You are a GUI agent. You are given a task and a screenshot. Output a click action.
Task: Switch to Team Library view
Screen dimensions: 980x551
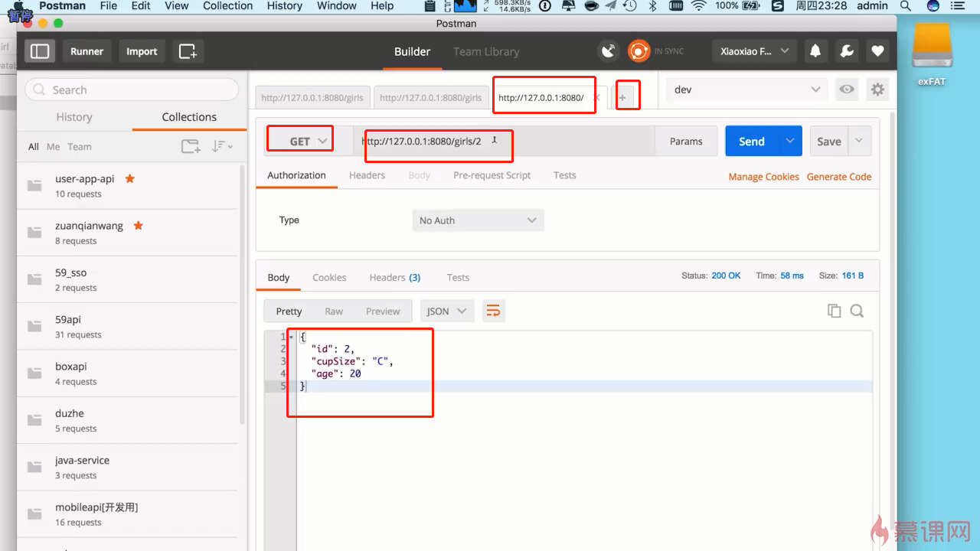tap(486, 51)
